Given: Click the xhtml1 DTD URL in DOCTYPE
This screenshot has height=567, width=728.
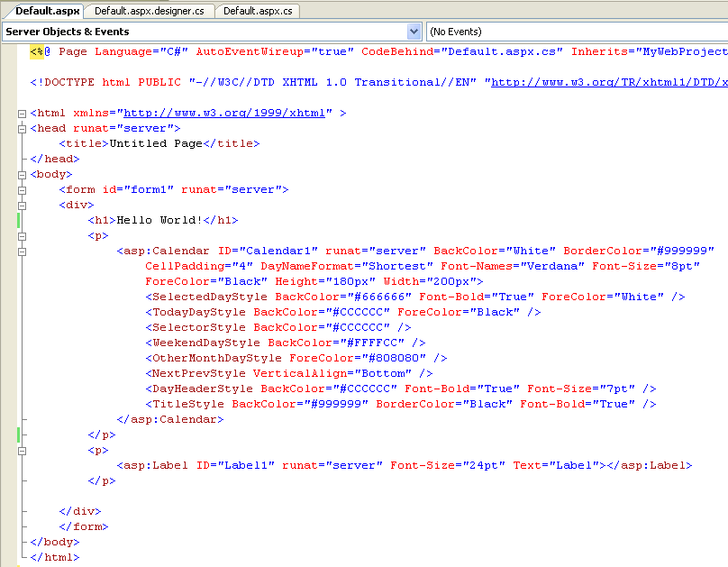Looking at the screenshot, I should [x=605, y=83].
